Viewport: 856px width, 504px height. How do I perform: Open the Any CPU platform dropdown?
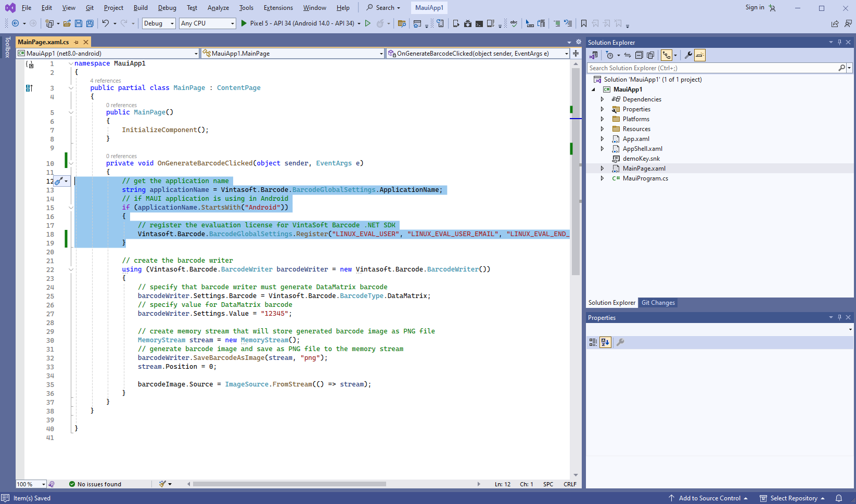coord(208,23)
